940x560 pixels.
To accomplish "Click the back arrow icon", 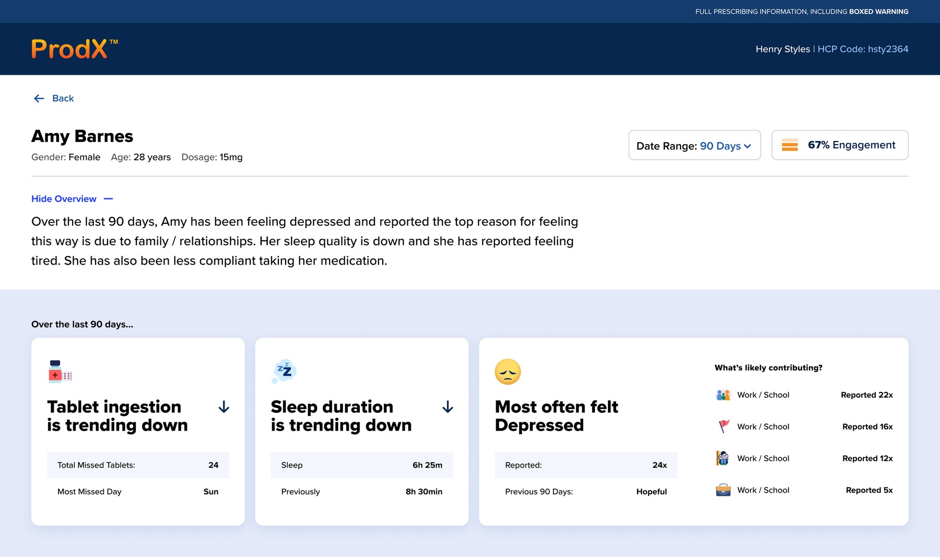I will pos(39,99).
